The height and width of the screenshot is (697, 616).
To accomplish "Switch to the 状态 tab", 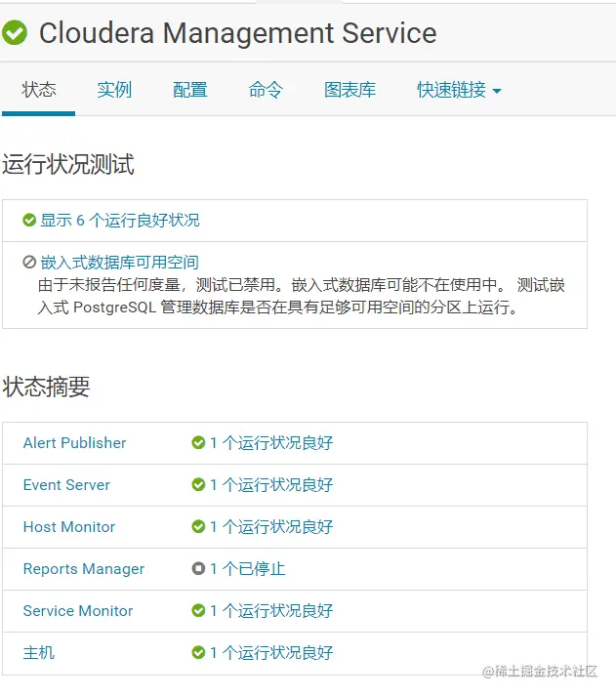I will [39, 90].
